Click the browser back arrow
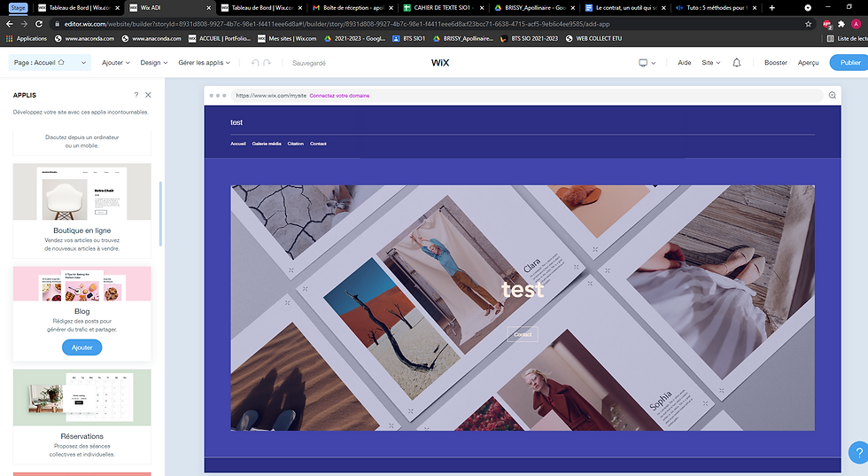 tap(10, 24)
